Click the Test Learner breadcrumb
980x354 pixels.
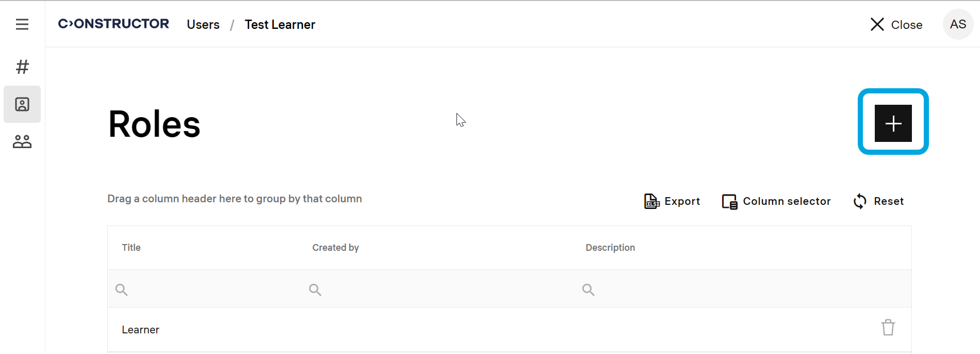click(x=280, y=25)
